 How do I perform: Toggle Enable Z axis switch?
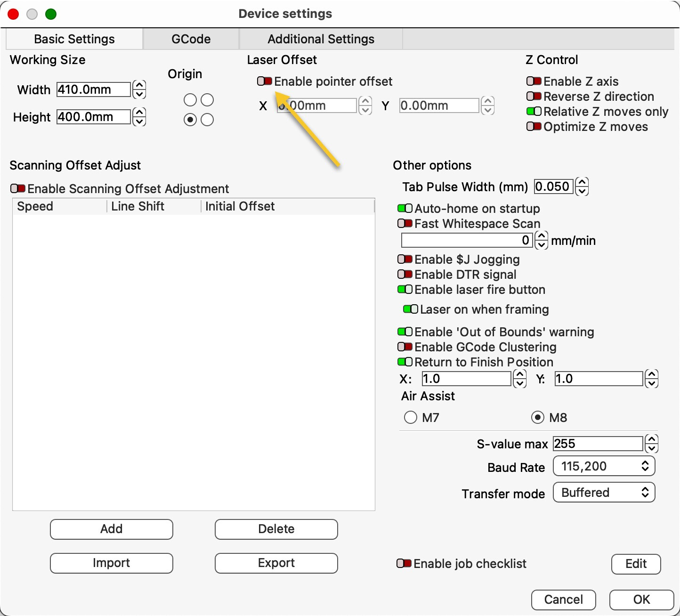[x=534, y=81]
